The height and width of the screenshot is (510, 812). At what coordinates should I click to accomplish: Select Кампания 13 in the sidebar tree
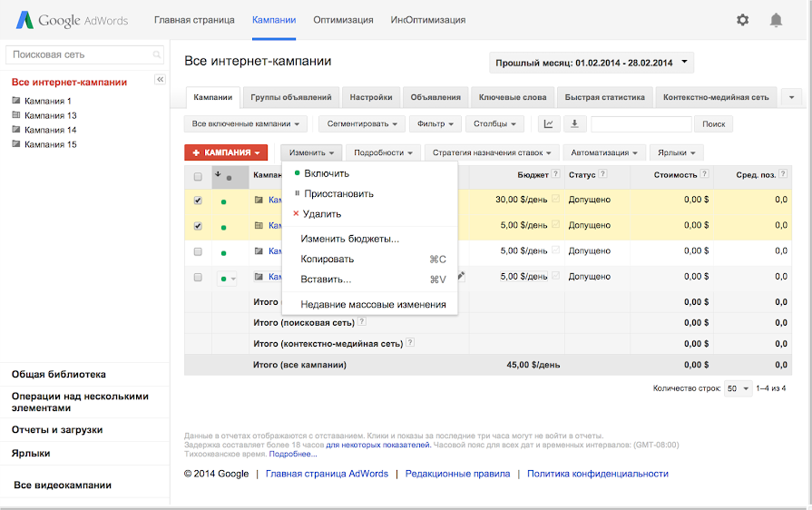pos(50,115)
